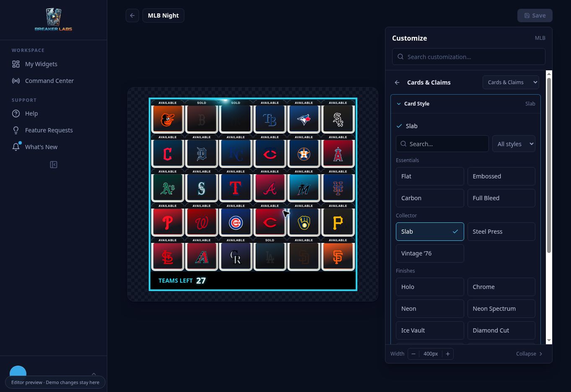
Task: Open My Widgets grid icon
Action: [x=16, y=64]
